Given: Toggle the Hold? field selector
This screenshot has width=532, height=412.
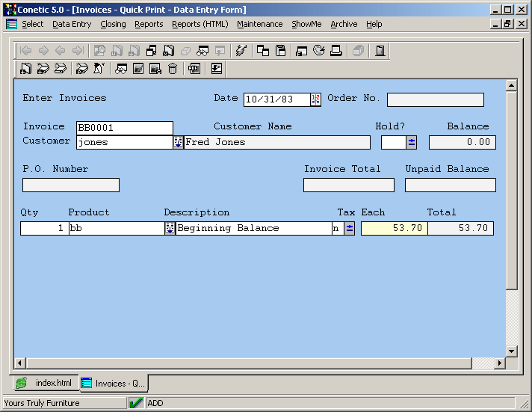Looking at the screenshot, I should pos(412,142).
